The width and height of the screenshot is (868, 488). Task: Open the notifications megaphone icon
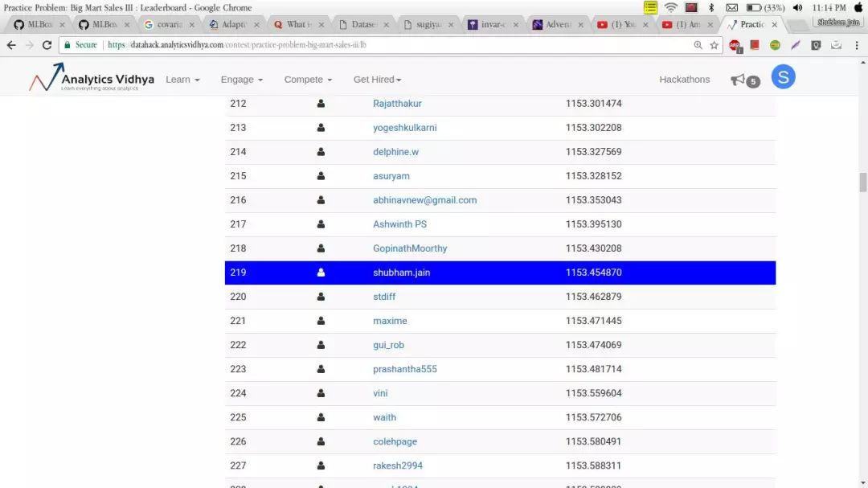[738, 80]
